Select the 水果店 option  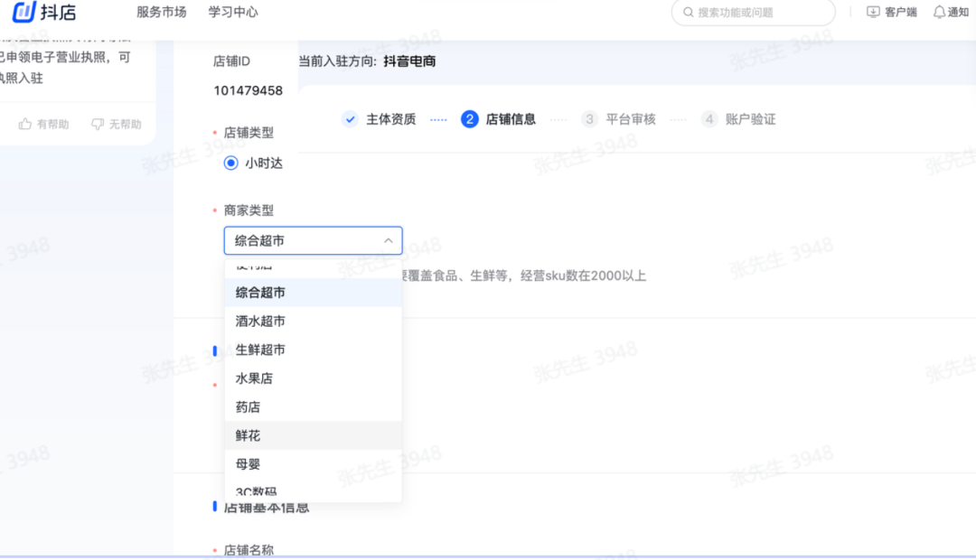pyautogui.click(x=253, y=378)
